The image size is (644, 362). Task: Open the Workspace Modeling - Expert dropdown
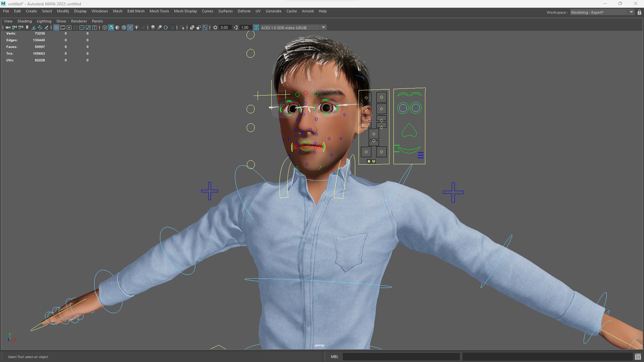[631, 12]
